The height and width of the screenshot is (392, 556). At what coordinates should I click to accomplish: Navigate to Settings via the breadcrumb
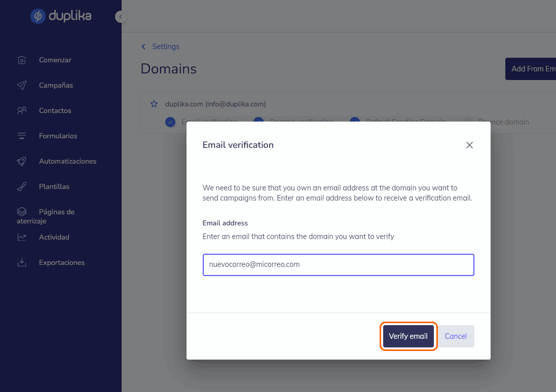(x=166, y=46)
